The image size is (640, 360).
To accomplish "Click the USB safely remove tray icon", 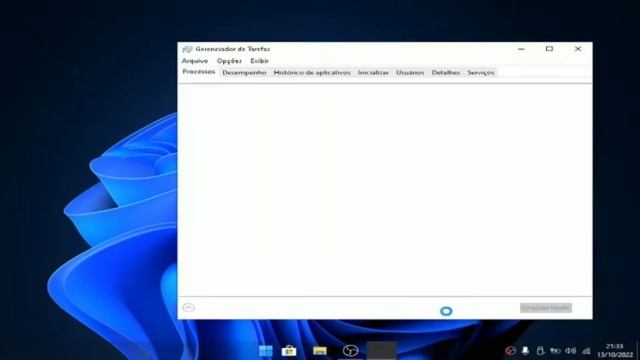I will coord(540,351).
